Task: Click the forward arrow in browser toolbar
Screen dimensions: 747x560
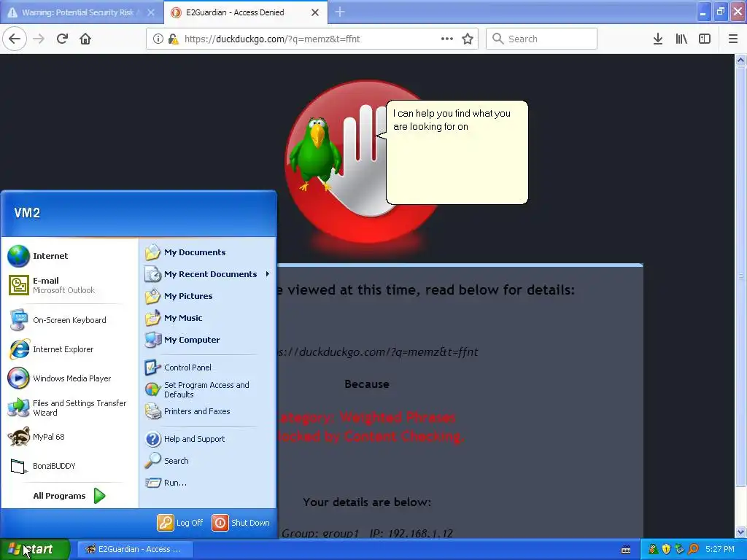Action: (x=39, y=39)
